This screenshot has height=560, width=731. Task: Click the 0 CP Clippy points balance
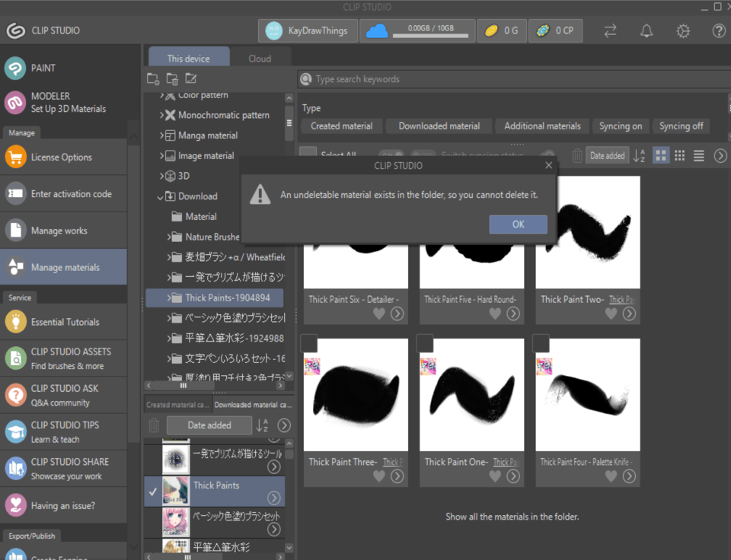click(555, 30)
